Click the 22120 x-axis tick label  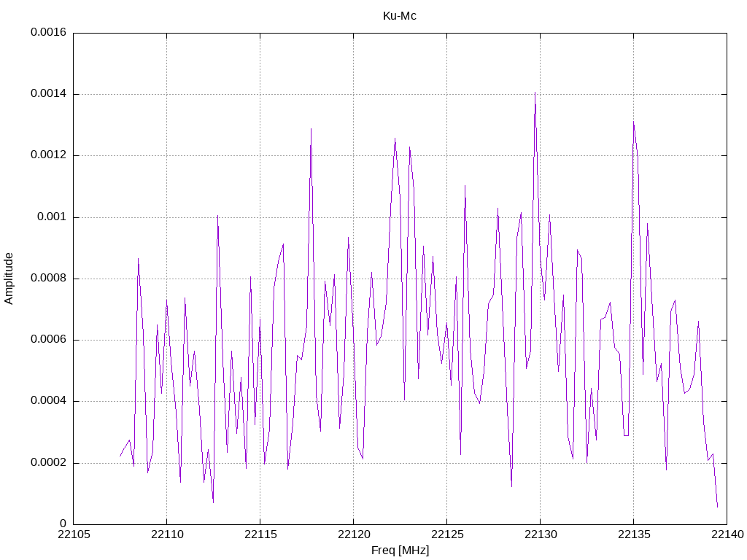click(x=354, y=534)
